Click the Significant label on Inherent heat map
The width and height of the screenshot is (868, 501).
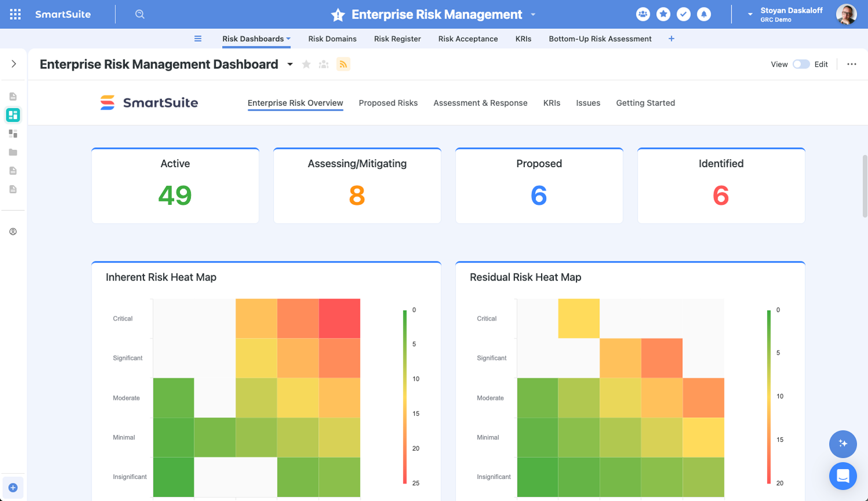point(127,358)
